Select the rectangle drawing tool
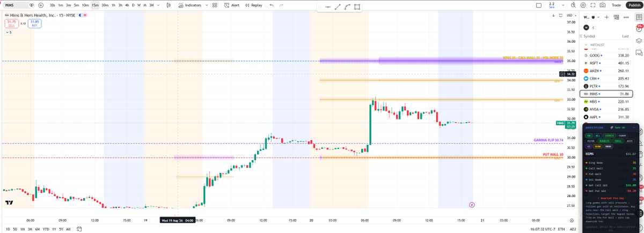Image resolution: width=644 pixels, height=233 pixels. tap(357, 7)
